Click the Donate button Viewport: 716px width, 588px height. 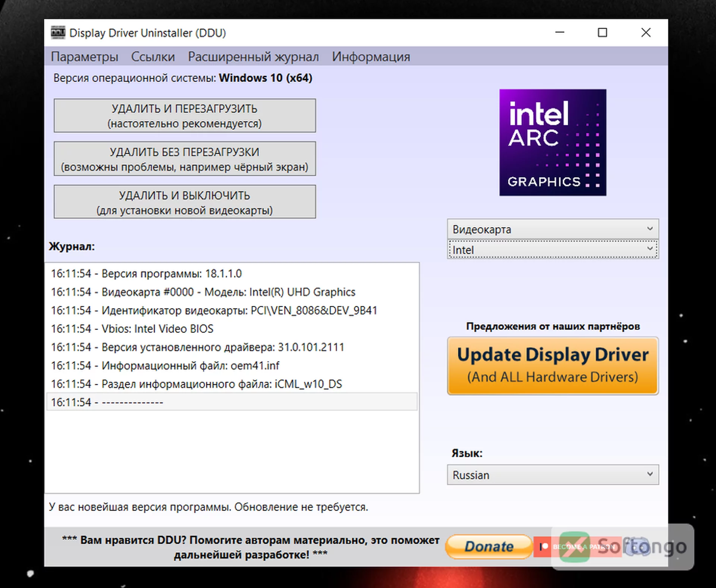pyautogui.click(x=489, y=547)
